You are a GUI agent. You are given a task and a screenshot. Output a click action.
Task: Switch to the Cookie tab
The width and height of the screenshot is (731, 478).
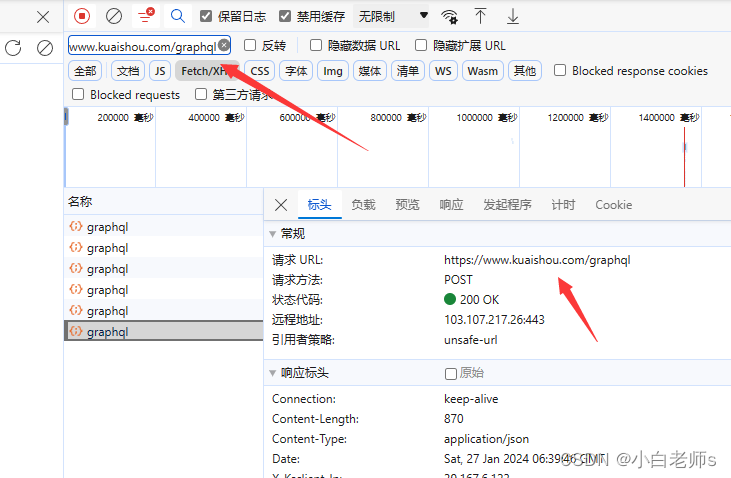pos(614,205)
